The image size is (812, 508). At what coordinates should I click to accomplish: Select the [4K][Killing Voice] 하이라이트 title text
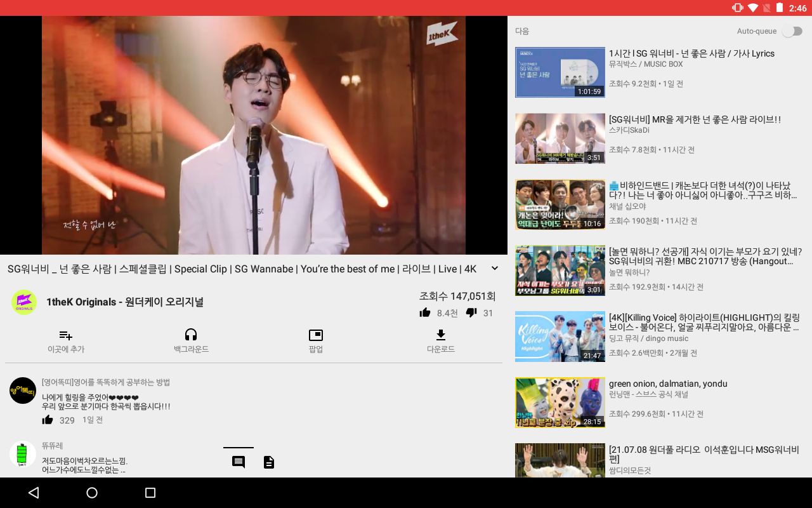[x=704, y=322]
